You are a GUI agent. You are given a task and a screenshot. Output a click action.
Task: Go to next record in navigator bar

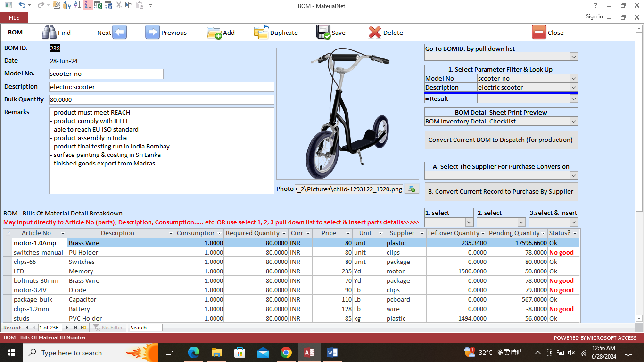(68, 327)
